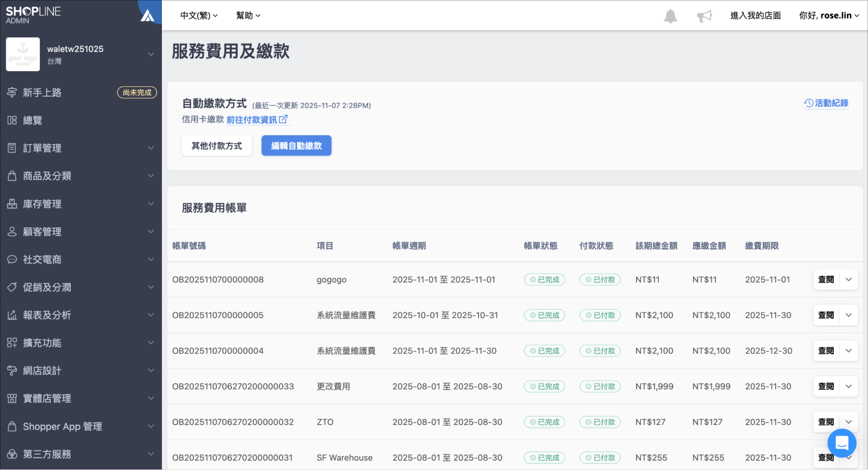Expand the 訂單管理 menu chevron
The image size is (868, 470).
pos(151,148)
